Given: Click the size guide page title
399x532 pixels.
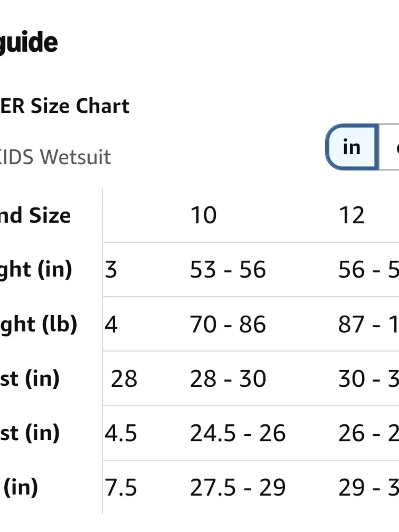Looking at the screenshot, I should (x=29, y=43).
